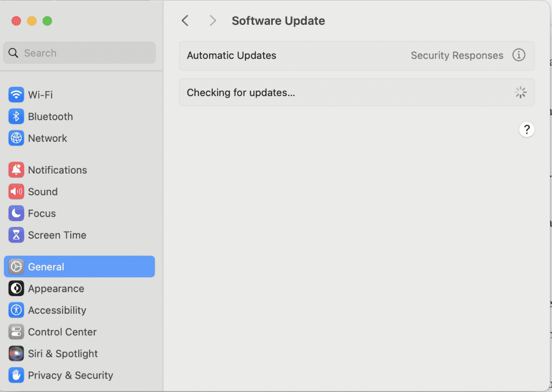Click the update checking spinner
Image resolution: width=552 pixels, height=392 pixels.
pos(520,92)
